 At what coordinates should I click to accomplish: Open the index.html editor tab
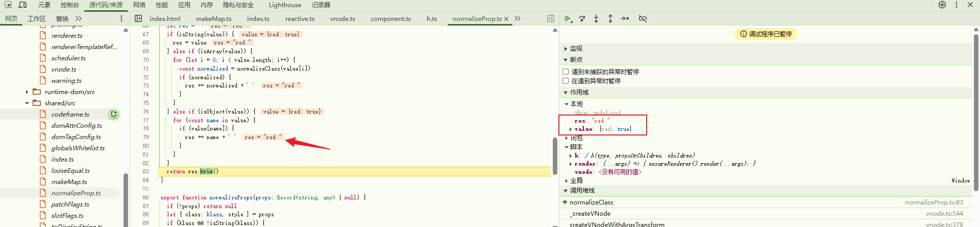click(x=165, y=18)
